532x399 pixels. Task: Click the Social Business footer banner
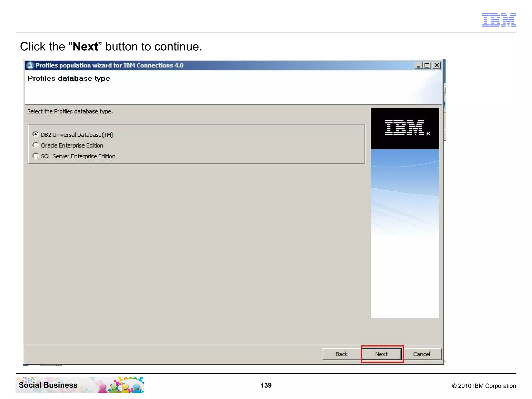tap(80, 385)
